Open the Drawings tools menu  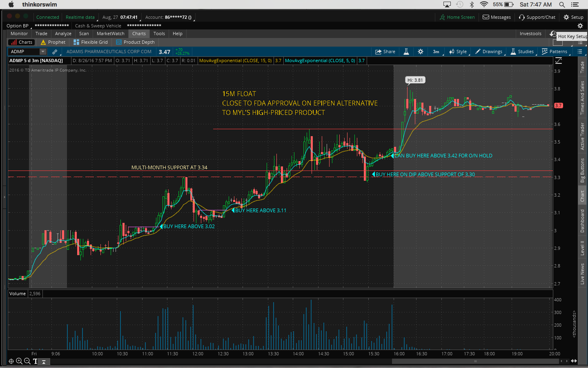click(x=489, y=52)
